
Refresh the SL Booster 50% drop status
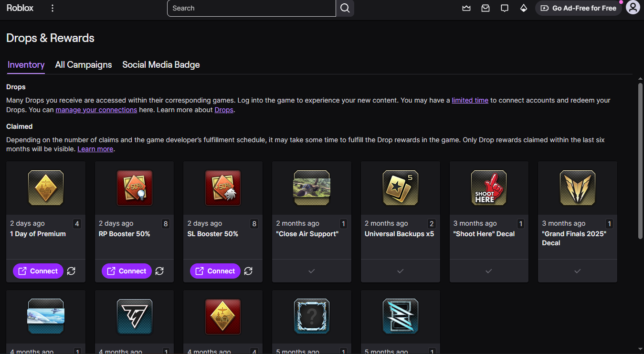click(248, 271)
